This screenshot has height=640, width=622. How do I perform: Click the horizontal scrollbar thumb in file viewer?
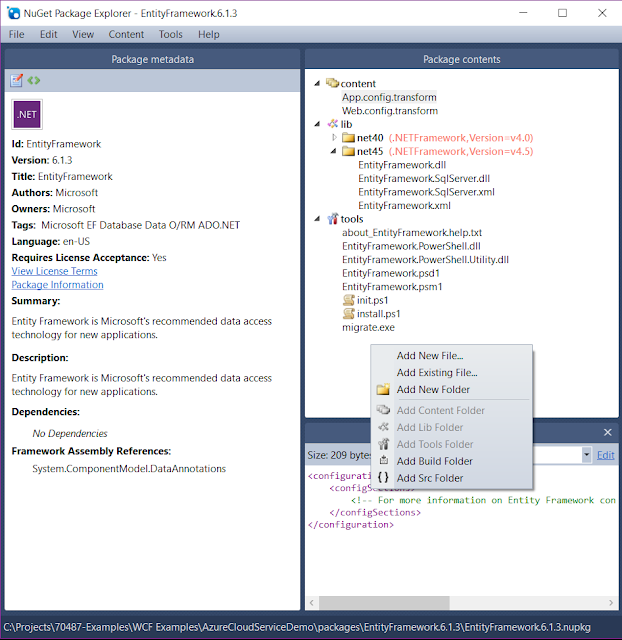[384, 602]
